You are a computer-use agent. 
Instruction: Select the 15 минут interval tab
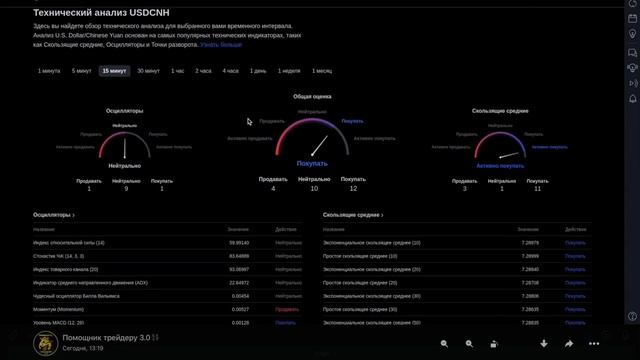[x=114, y=71]
